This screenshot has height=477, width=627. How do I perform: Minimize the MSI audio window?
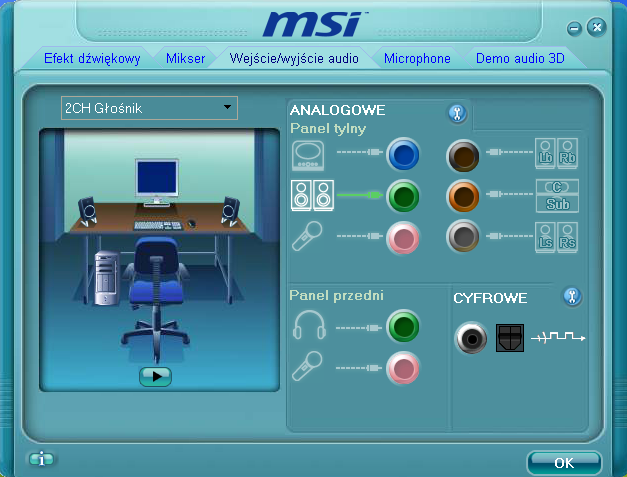[574, 28]
